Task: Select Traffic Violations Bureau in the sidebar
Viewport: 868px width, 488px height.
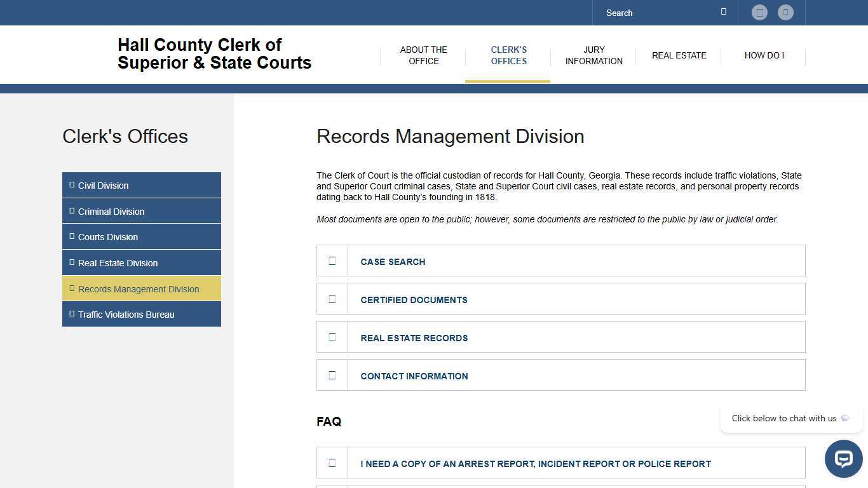Action: point(126,314)
